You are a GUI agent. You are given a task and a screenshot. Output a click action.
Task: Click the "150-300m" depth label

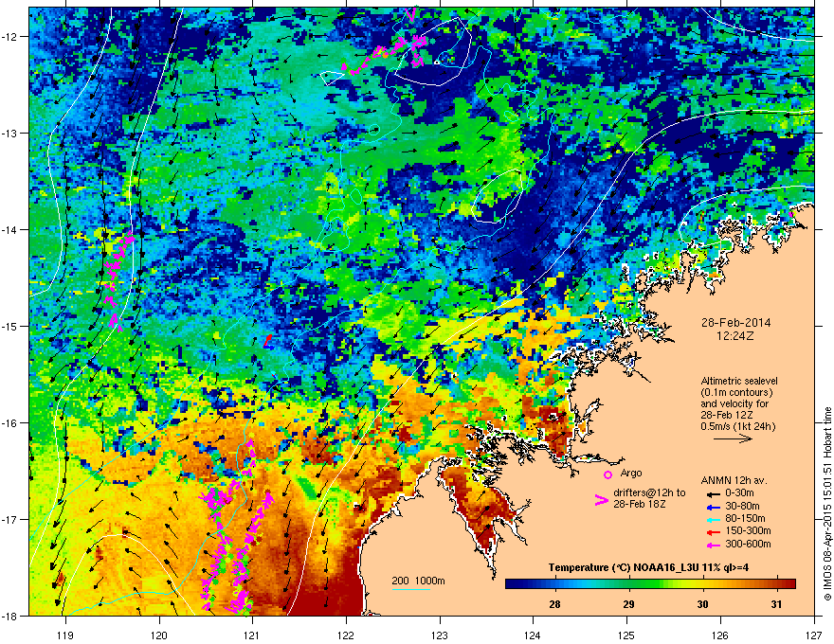(x=748, y=531)
